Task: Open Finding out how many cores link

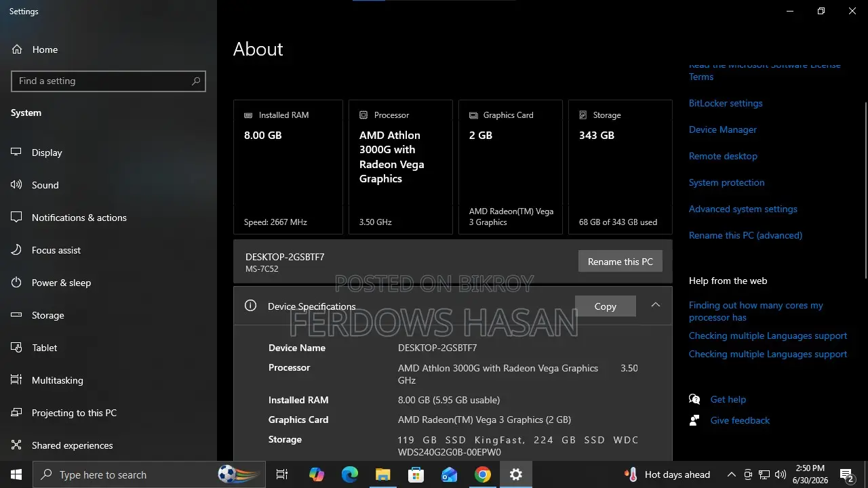Action: pos(756,311)
